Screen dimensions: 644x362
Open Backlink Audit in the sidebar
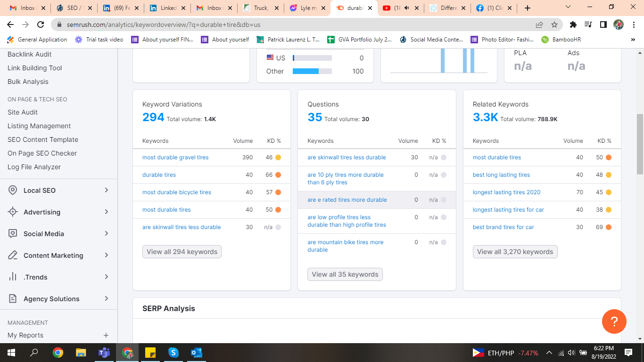click(x=30, y=54)
